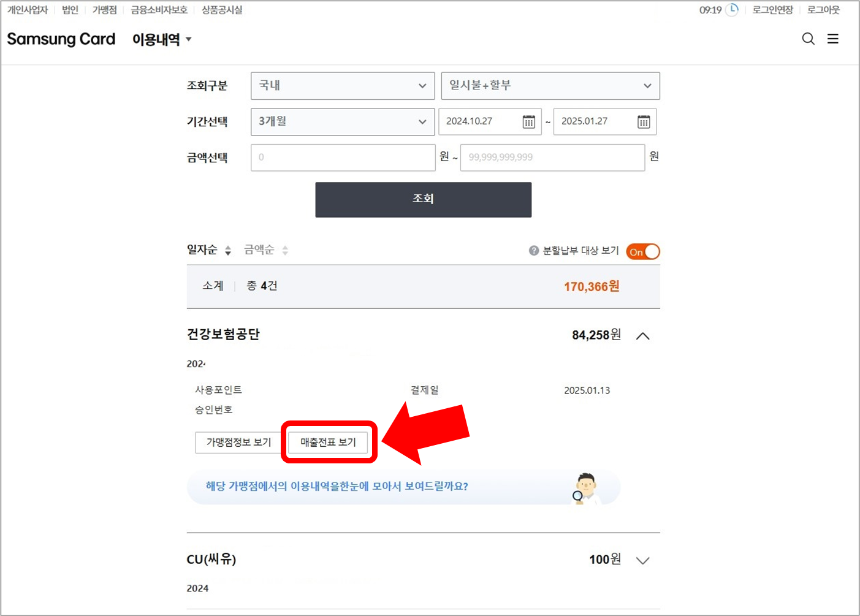This screenshot has height=616, width=860.
Task: Open the search magnifier icon
Action: pos(809,39)
